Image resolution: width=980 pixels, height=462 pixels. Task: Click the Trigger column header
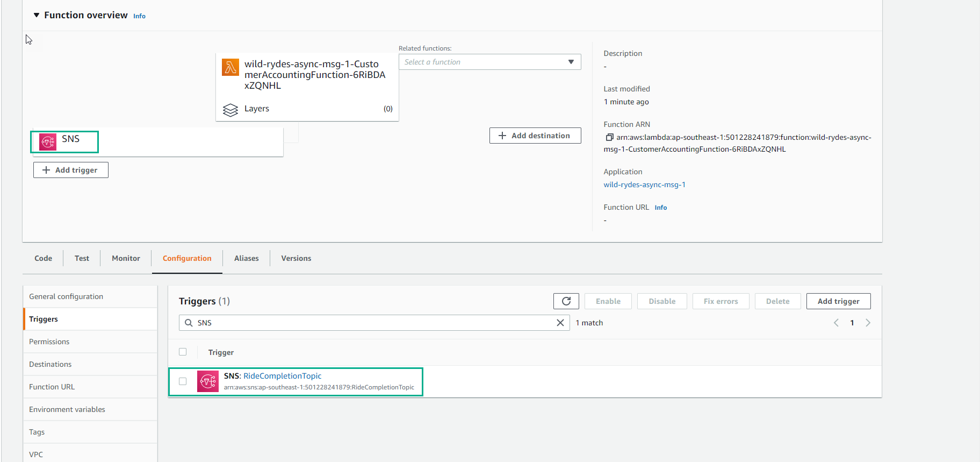221,352
